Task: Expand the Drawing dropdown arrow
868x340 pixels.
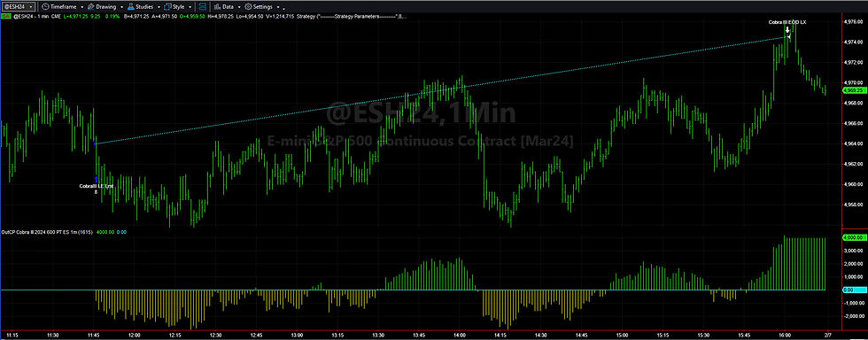Action: [x=122, y=7]
